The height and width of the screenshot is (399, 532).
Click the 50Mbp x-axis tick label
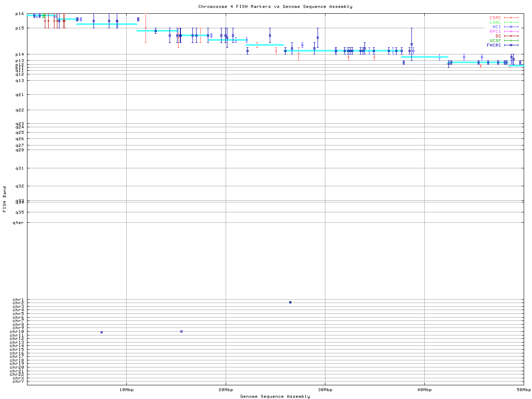click(523, 390)
